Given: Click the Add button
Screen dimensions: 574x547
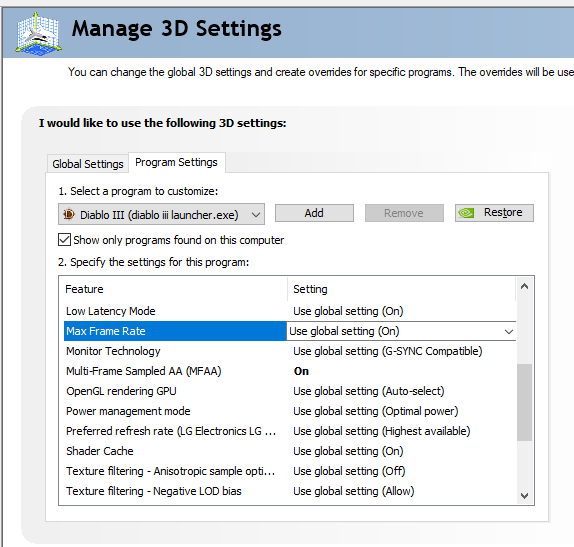Looking at the screenshot, I should click(x=314, y=213).
